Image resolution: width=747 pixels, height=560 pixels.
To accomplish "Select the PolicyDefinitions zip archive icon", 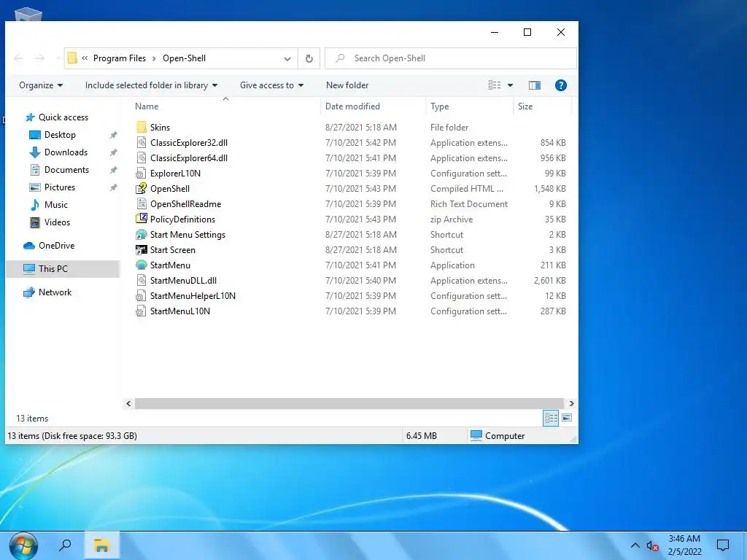I will pyautogui.click(x=141, y=219).
